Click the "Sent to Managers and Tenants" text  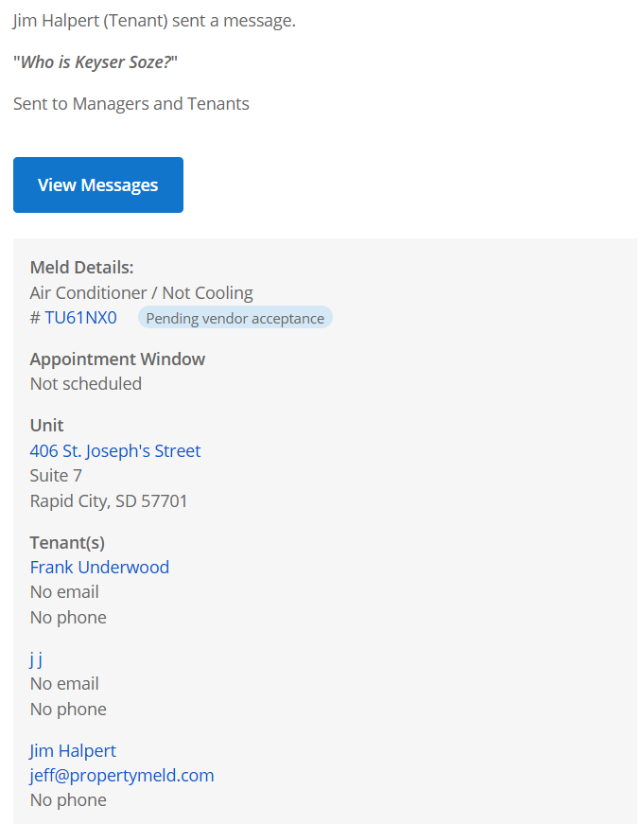coord(131,103)
